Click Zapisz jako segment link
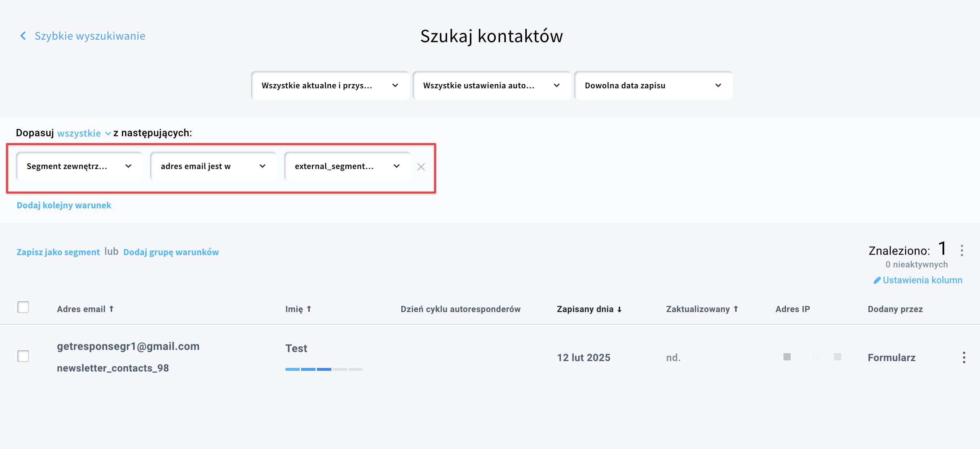The image size is (980, 449). point(58,252)
